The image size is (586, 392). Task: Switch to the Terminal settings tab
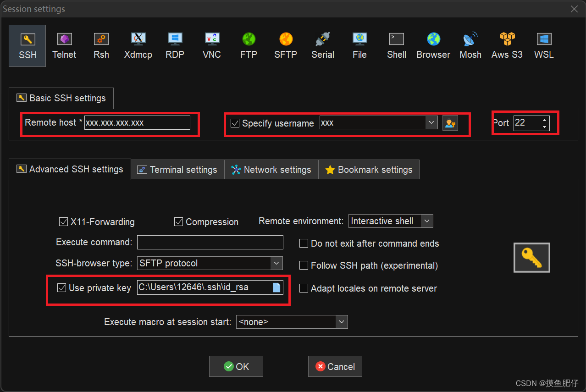pyautogui.click(x=177, y=170)
